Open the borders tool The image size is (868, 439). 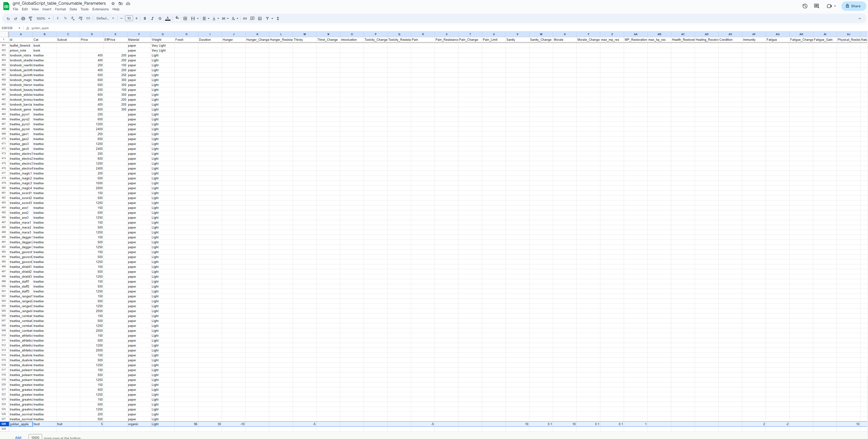[185, 18]
